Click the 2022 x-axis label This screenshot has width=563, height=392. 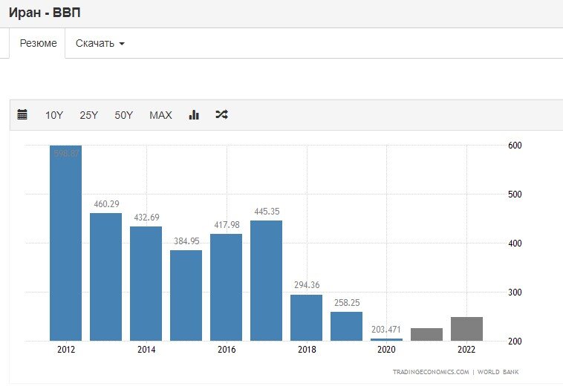[466, 349]
